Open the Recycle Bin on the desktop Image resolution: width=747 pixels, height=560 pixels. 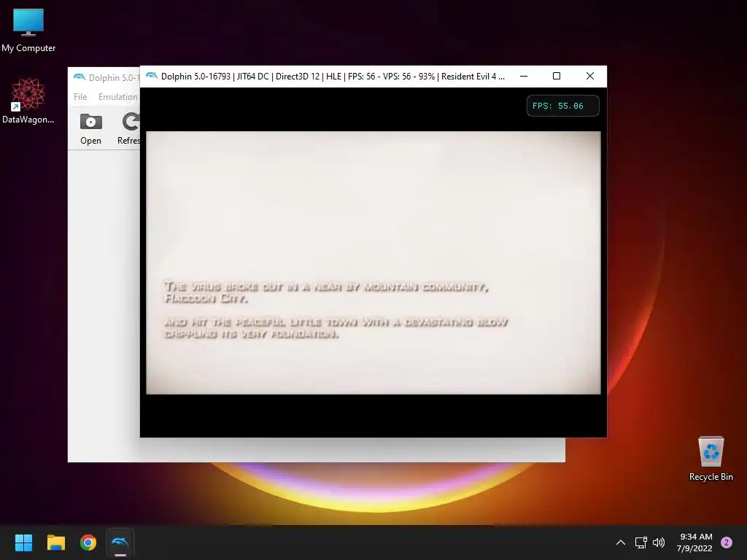pos(711,459)
